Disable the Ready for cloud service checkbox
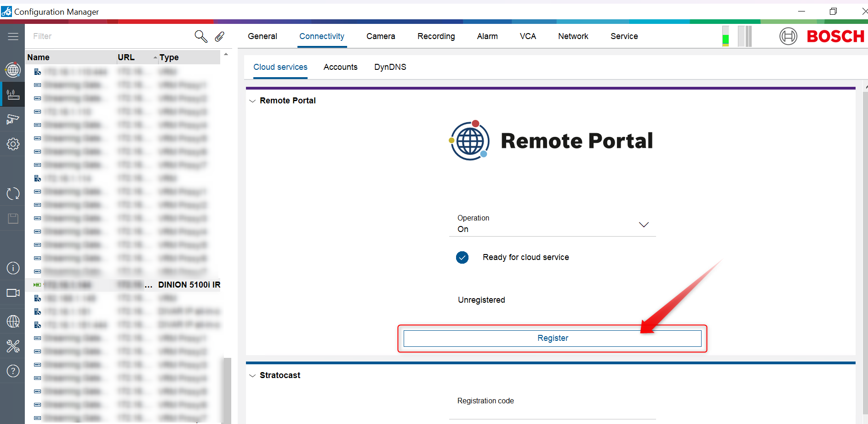 click(x=462, y=257)
